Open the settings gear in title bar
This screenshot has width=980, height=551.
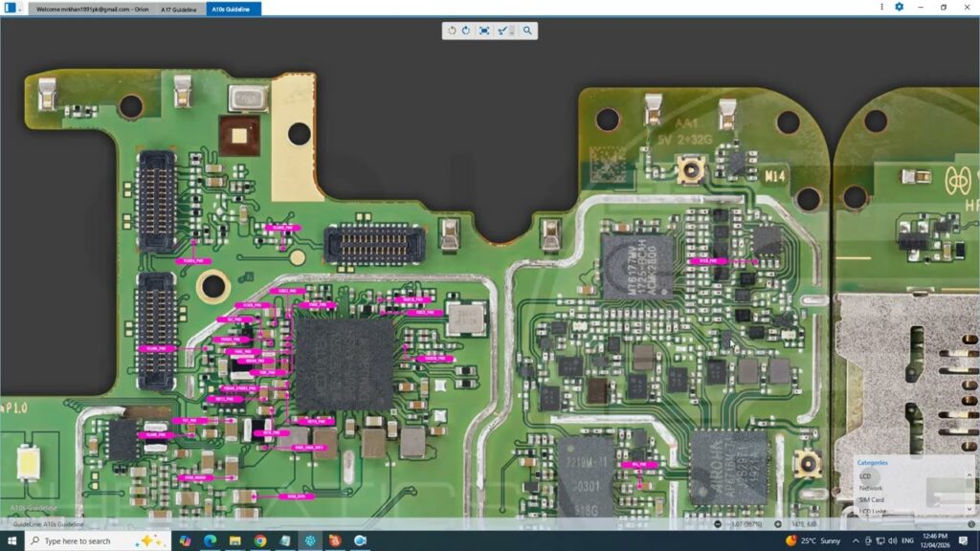[x=899, y=7]
